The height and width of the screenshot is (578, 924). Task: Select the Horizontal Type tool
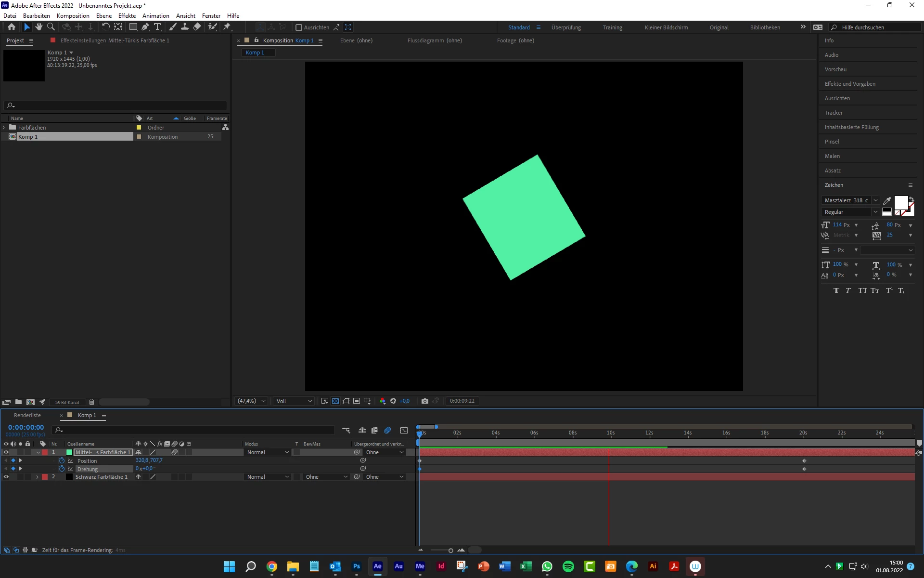(157, 27)
